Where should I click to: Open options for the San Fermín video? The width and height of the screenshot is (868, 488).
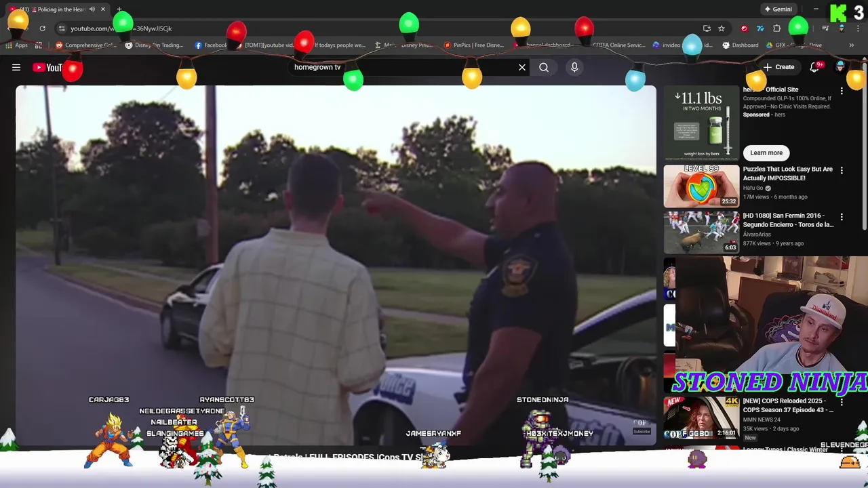click(x=842, y=217)
